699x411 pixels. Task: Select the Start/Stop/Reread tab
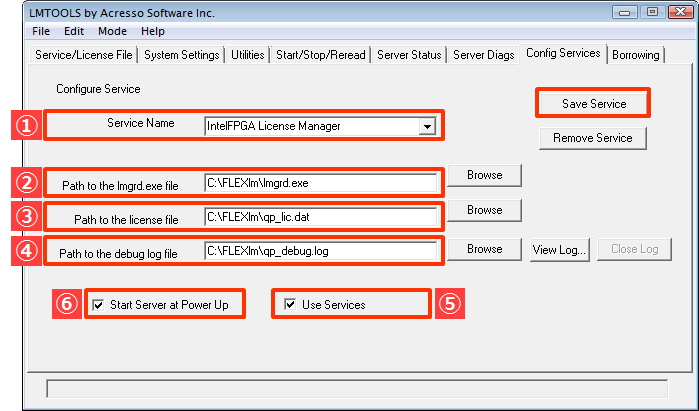[321, 55]
